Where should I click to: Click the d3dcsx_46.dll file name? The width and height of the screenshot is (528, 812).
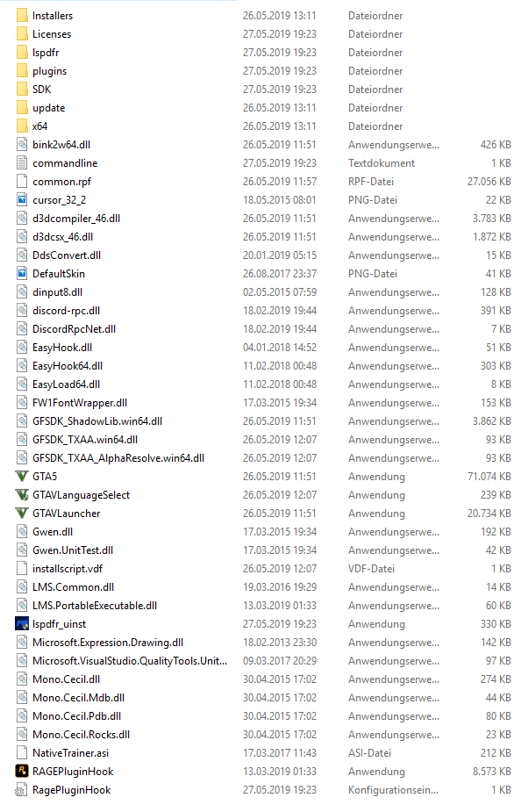pos(62,237)
